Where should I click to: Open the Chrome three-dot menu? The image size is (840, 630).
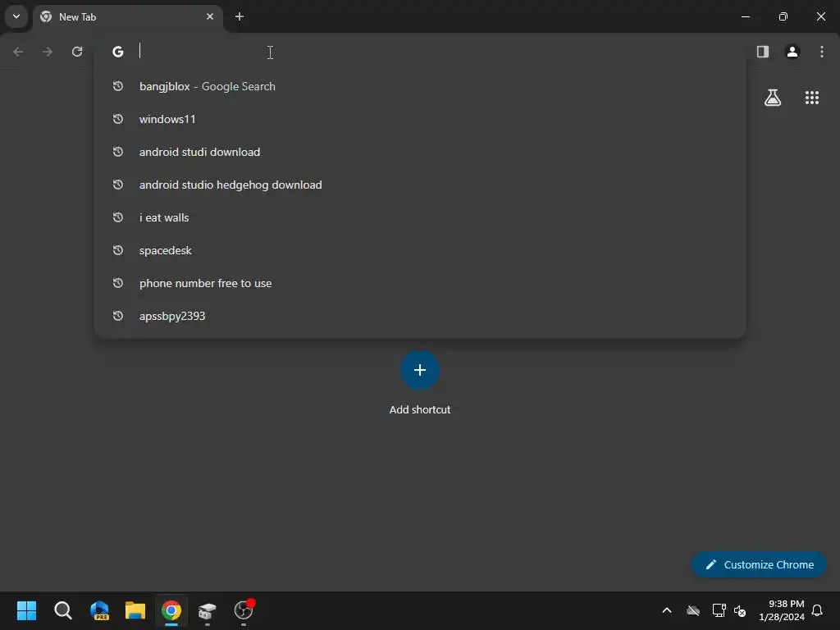tap(822, 52)
